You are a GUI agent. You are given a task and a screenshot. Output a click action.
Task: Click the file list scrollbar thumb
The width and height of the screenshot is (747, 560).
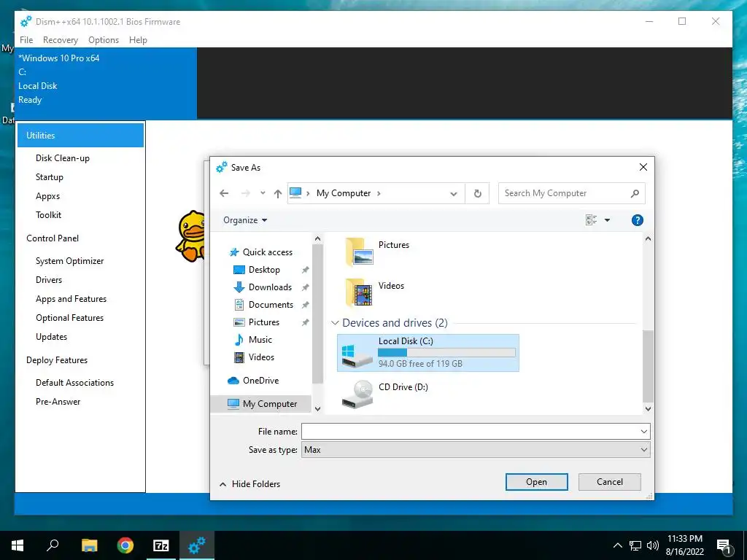point(648,366)
